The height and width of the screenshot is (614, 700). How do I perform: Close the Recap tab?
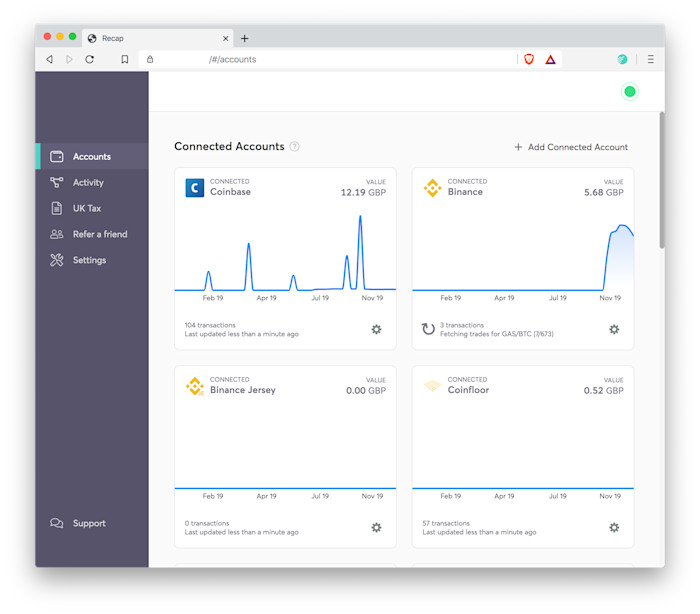[225, 38]
